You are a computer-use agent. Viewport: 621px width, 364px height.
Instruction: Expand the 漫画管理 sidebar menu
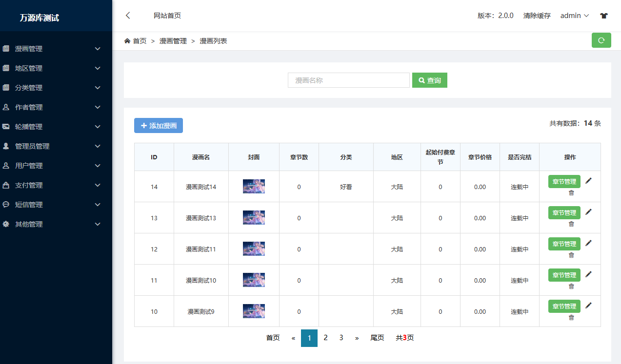[x=51, y=49]
